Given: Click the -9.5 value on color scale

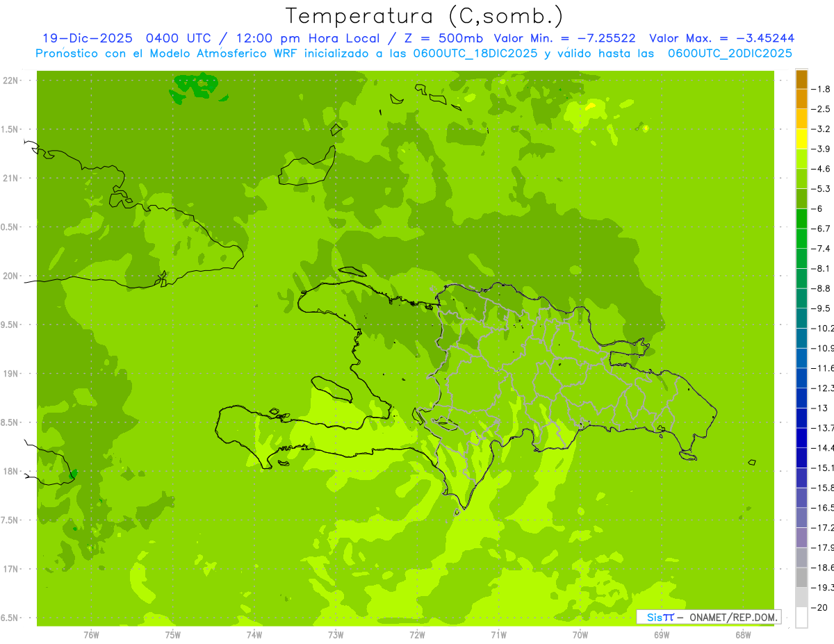Looking at the screenshot, I should pos(821,308).
